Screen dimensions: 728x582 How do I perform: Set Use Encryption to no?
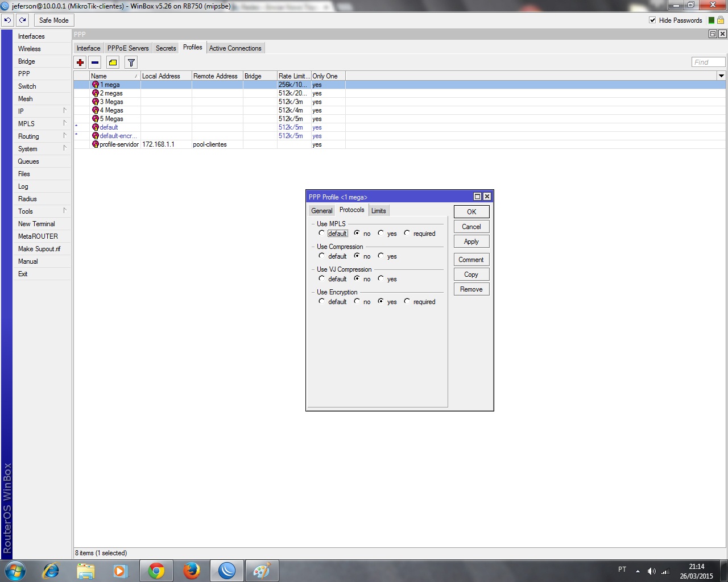357,301
